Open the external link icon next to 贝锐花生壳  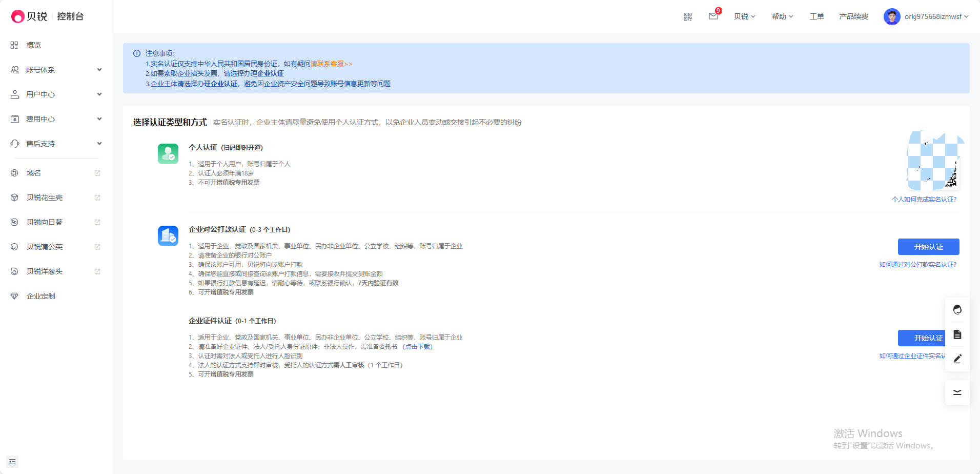click(97, 197)
